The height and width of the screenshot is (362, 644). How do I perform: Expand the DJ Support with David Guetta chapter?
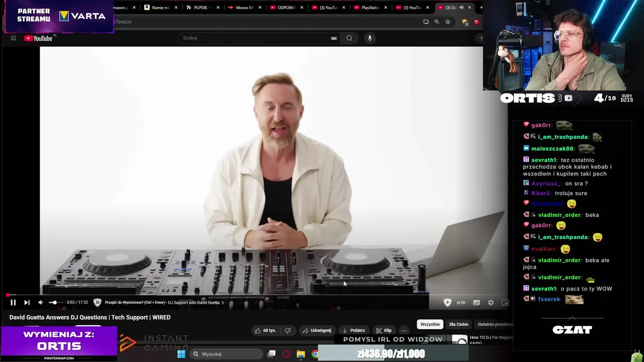196,303
